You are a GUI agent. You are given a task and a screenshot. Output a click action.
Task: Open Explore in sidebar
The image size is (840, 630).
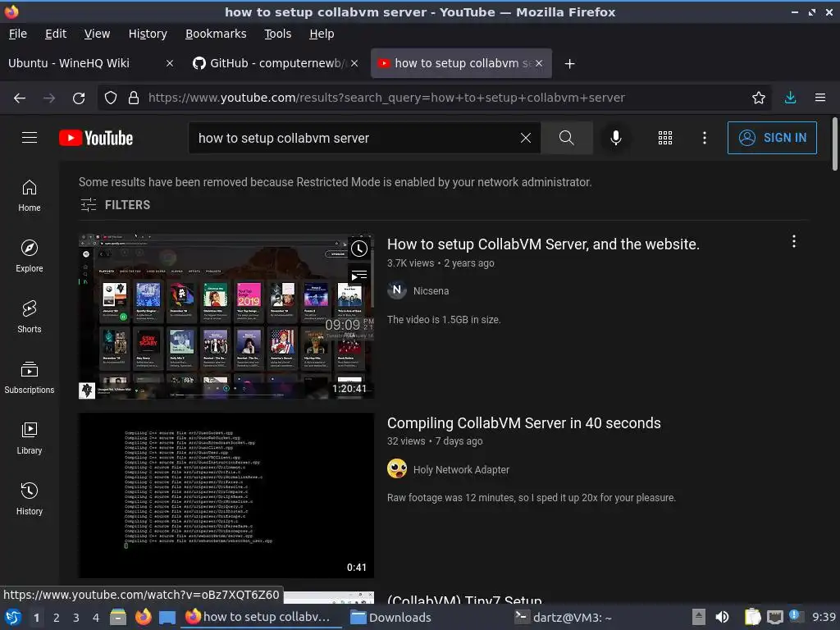(30, 256)
